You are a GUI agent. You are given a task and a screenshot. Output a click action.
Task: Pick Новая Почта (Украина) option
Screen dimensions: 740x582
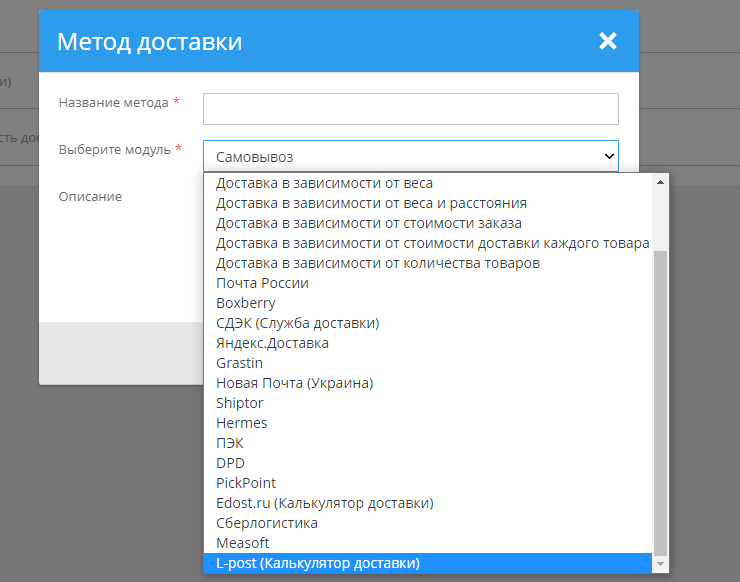point(294,383)
